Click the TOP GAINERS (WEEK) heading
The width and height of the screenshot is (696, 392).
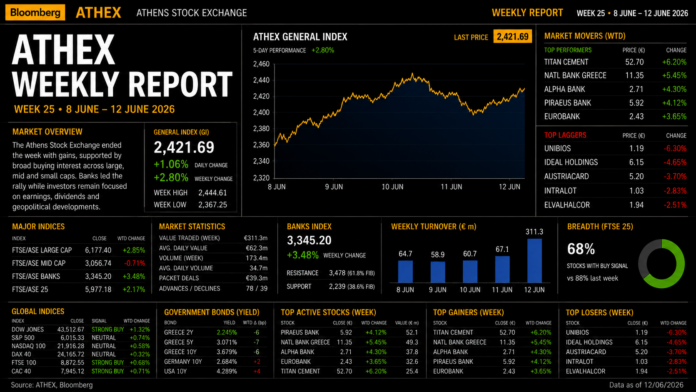pos(468,313)
